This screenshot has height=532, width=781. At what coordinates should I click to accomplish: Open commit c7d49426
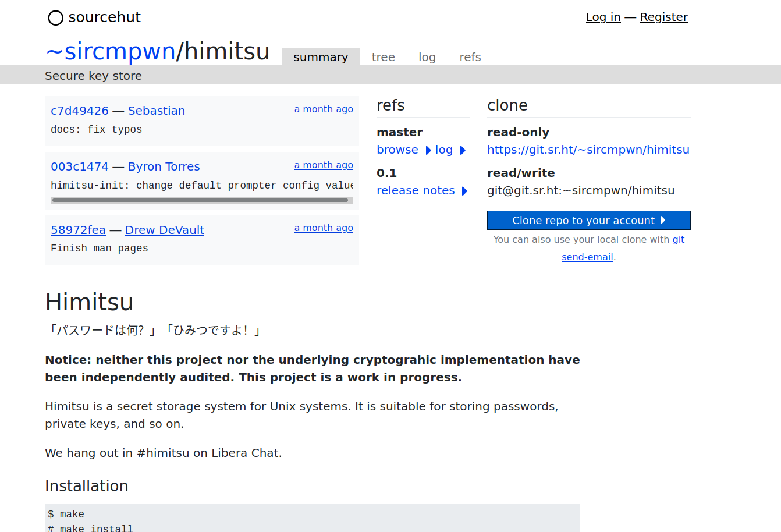(x=80, y=111)
